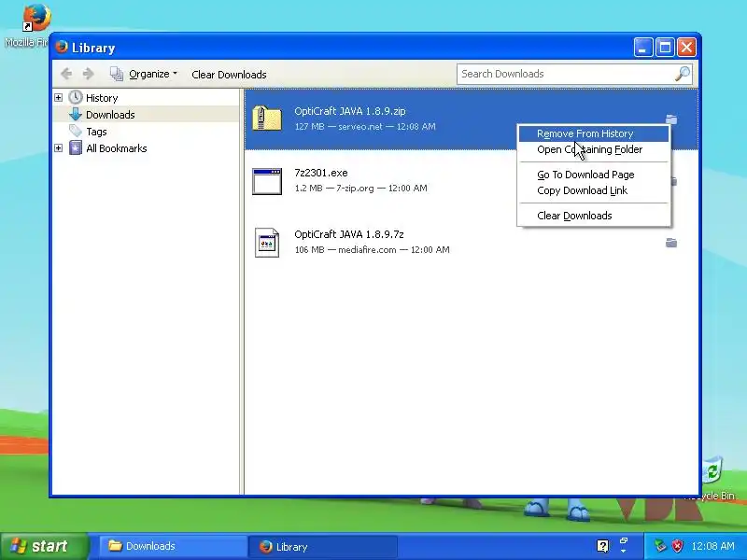Click the safely remove hardware tray icon
Image resolution: width=747 pixels, height=560 pixels.
point(660,546)
